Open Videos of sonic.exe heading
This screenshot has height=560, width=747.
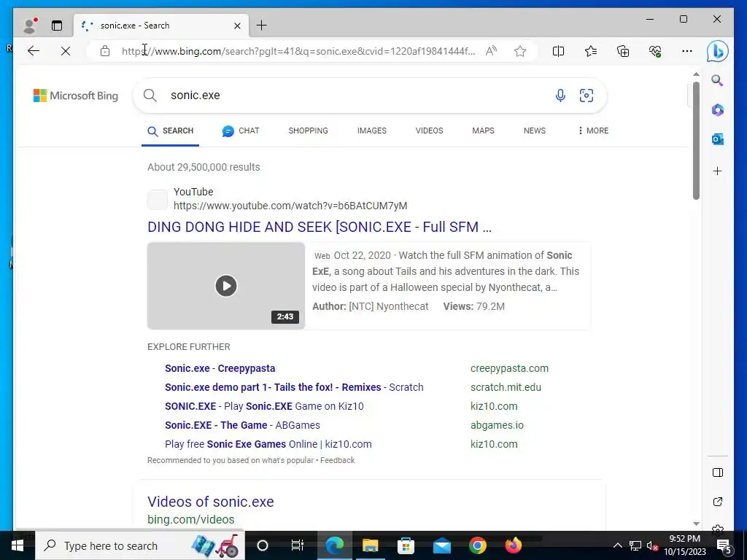tap(211, 502)
